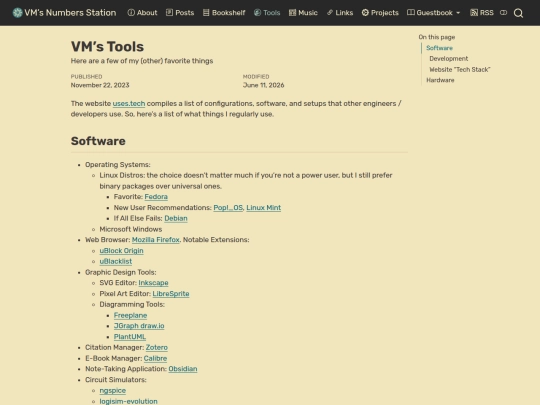Follow the JGraph draw.io link
Viewport: 540px width, 405px height.
(x=139, y=326)
